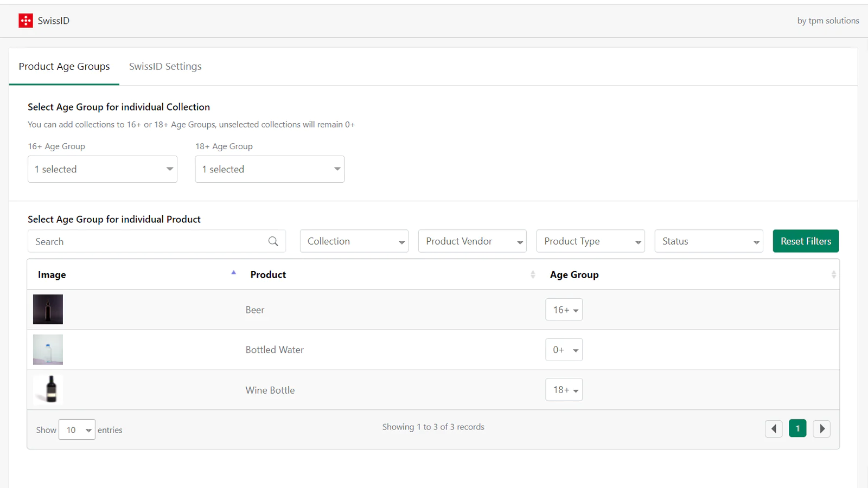Change Bottled Water age group dropdown
868x488 pixels.
[564, 350]
